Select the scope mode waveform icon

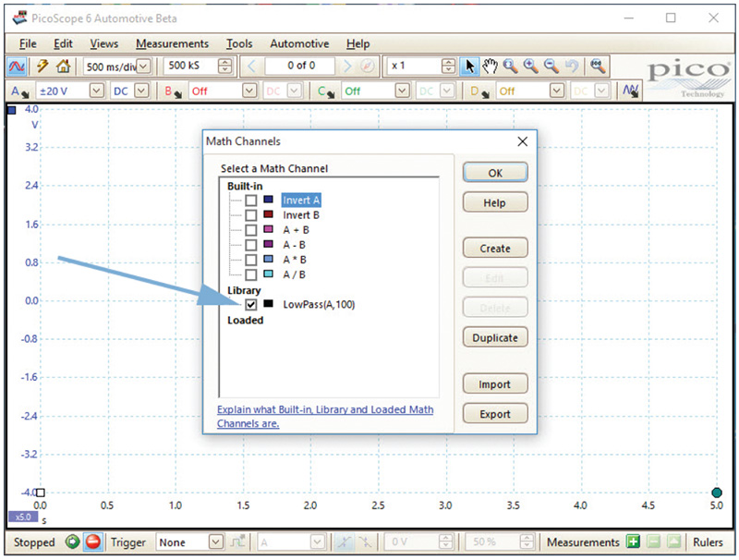[x=17, y=66]
